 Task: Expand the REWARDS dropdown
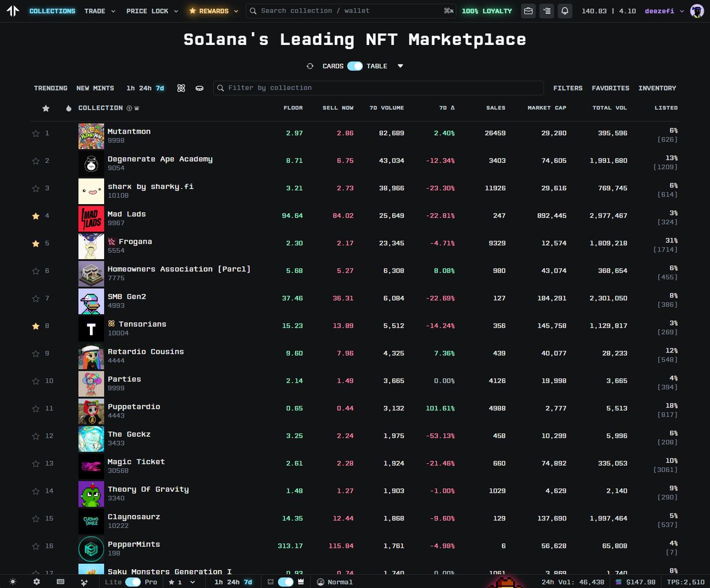pyautogui.click(x=214, y=11)
